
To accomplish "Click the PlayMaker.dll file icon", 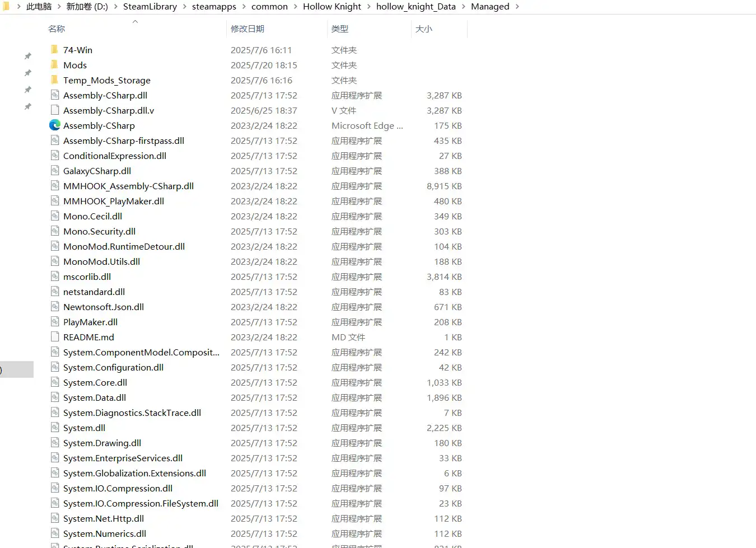I will point(54,322).
